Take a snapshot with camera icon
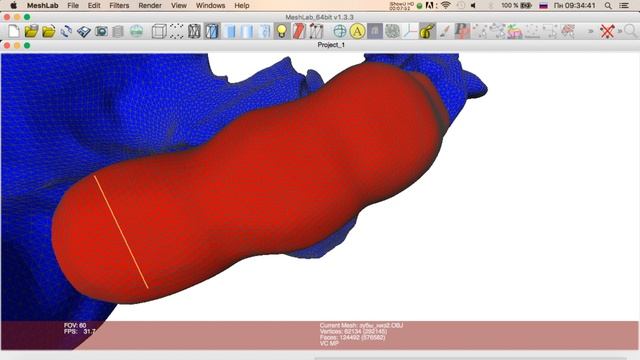 coord(101,31)
